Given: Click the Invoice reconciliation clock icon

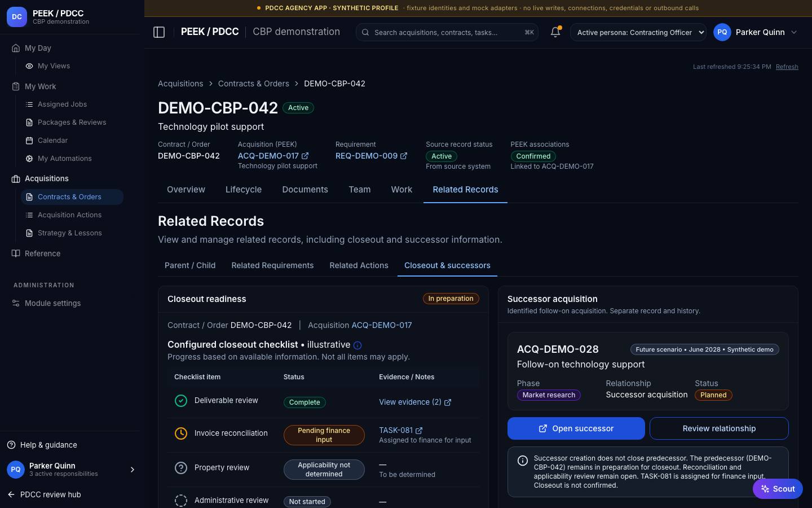Looking at the screenshot, I should (x=181, y=433).
